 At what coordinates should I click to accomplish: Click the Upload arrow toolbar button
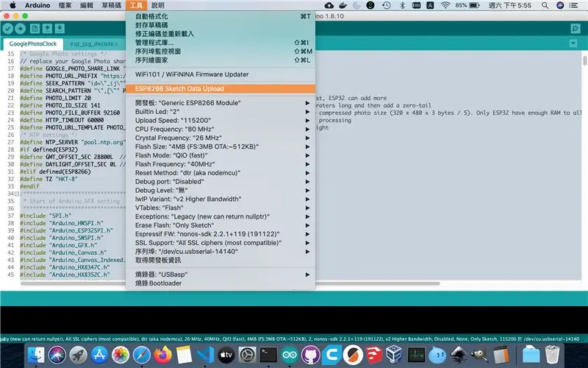tap(21, 29)
